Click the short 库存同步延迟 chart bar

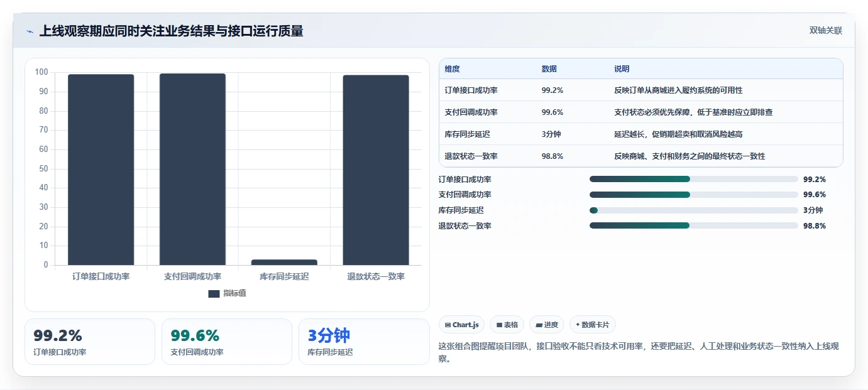[x=284, y=262]
